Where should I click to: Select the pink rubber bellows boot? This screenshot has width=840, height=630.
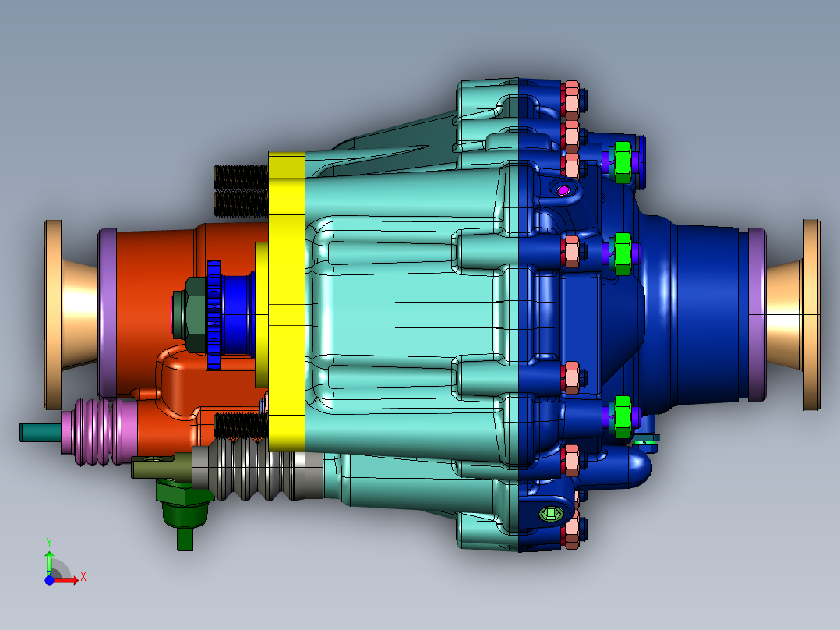tap(99, 432)
